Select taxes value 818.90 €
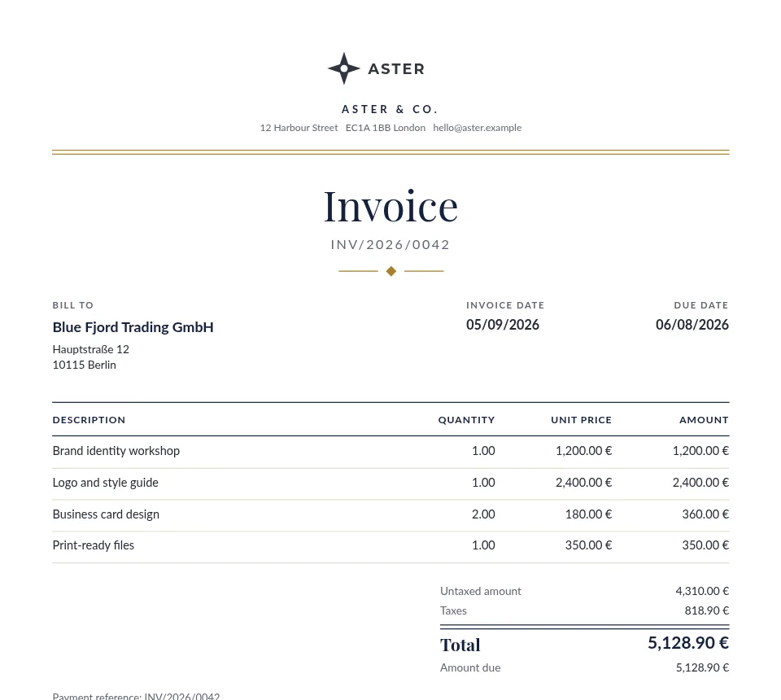The image size is (781, 700). point(707,610)
